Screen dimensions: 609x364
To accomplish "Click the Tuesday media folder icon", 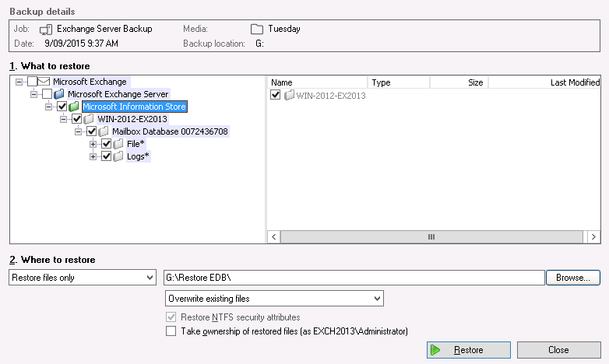I will click(x=257, y=29).
